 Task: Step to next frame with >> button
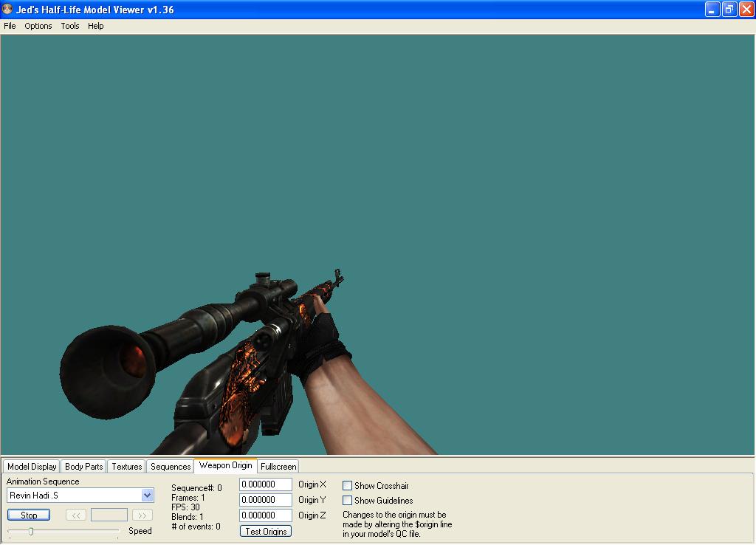pos(142,515)
